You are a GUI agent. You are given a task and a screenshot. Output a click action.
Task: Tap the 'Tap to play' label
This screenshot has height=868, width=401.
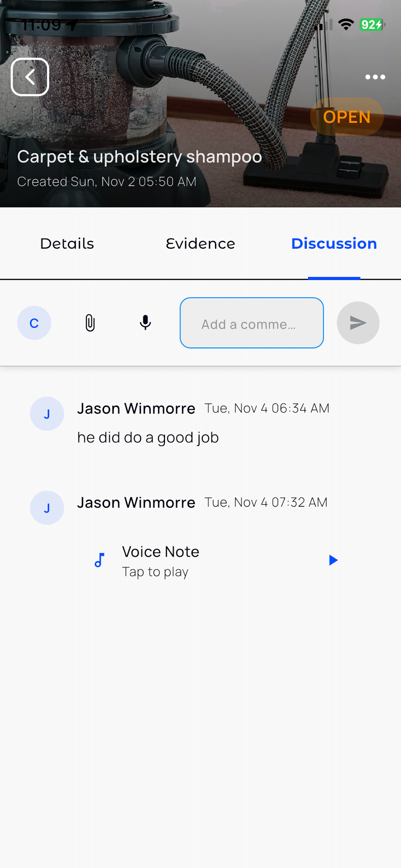point(155,572)
